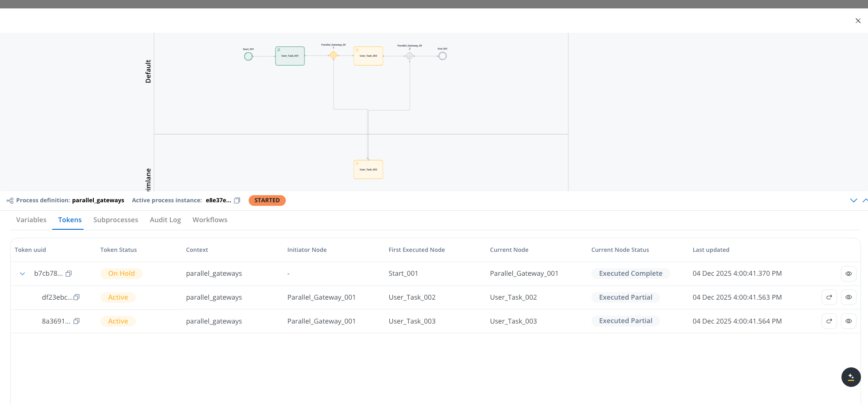Copy the active process instance ID
The image size is (868, 405).
(x=237, y=201)
